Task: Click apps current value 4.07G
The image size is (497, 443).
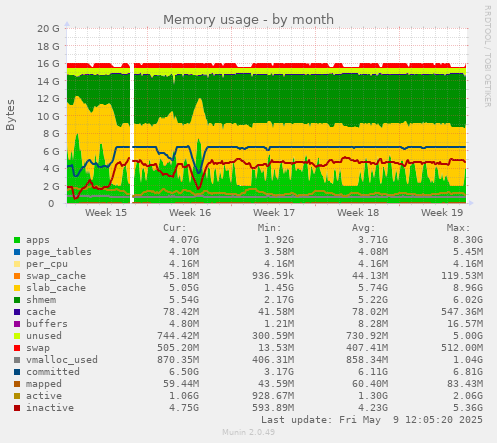Action: 184,240
